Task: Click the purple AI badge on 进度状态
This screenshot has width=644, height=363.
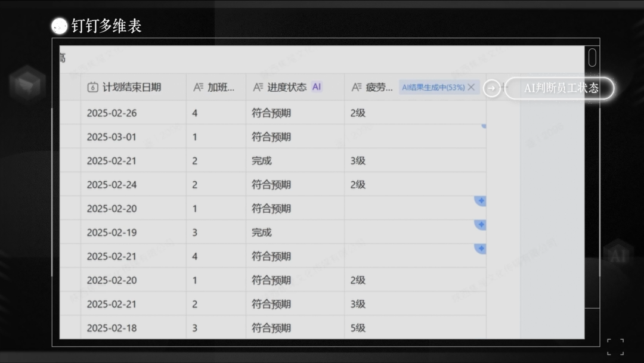Action: click(x=316, y=86)
